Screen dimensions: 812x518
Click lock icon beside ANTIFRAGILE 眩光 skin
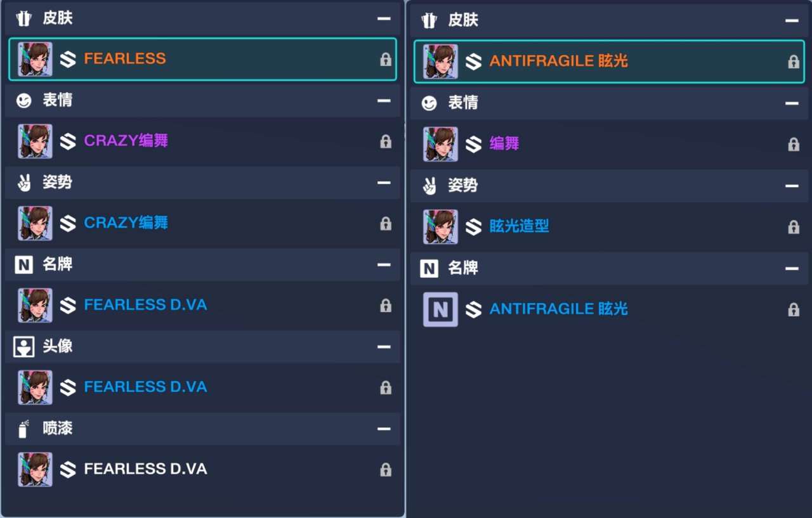point(793,62)
